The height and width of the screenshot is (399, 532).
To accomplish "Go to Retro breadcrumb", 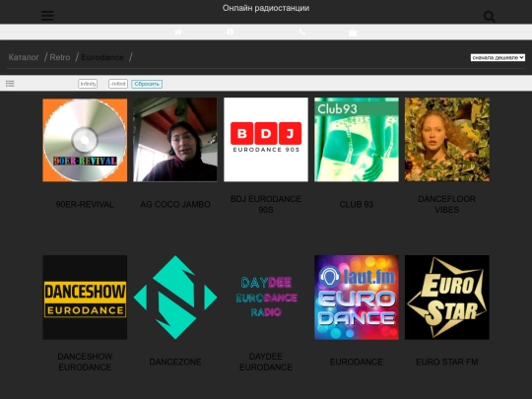I will pyautogui.click(x=60, y=57).
